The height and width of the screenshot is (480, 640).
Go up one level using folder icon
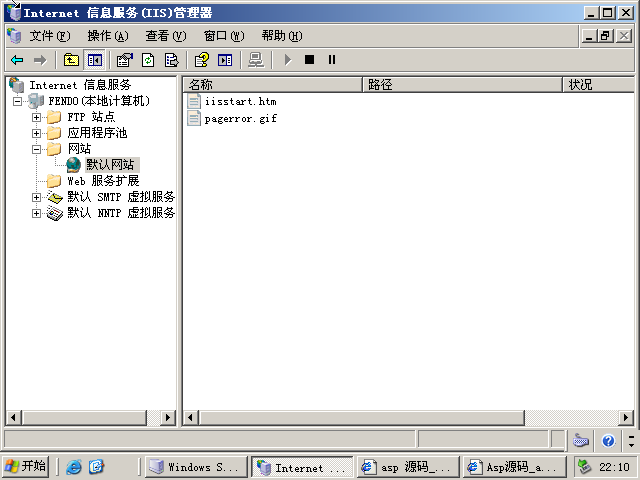click(x=71, y=60)
